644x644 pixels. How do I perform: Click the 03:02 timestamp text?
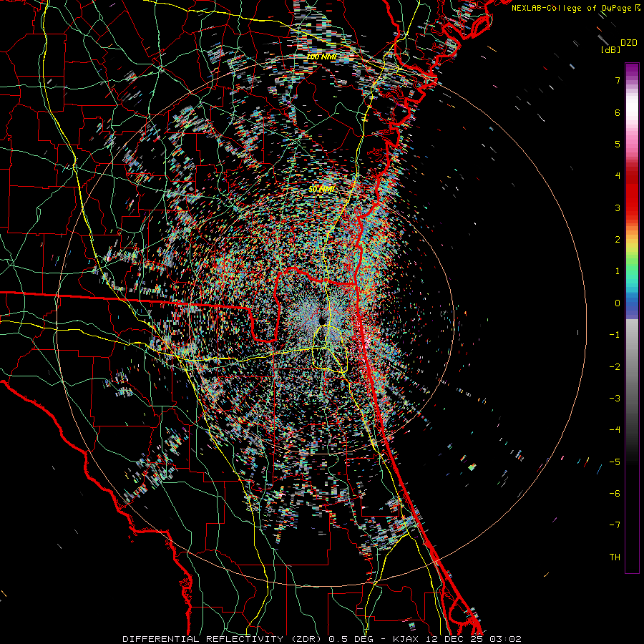coord(504,639)
